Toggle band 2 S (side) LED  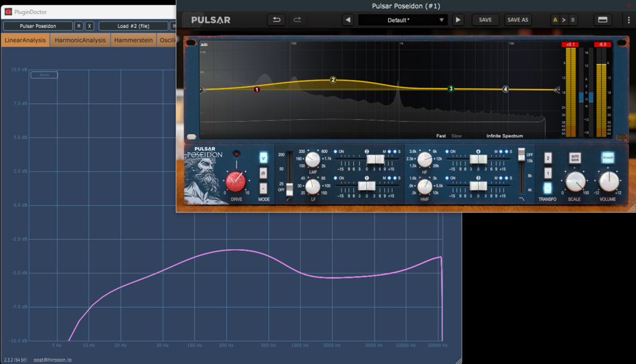click(x=394, y=152)
